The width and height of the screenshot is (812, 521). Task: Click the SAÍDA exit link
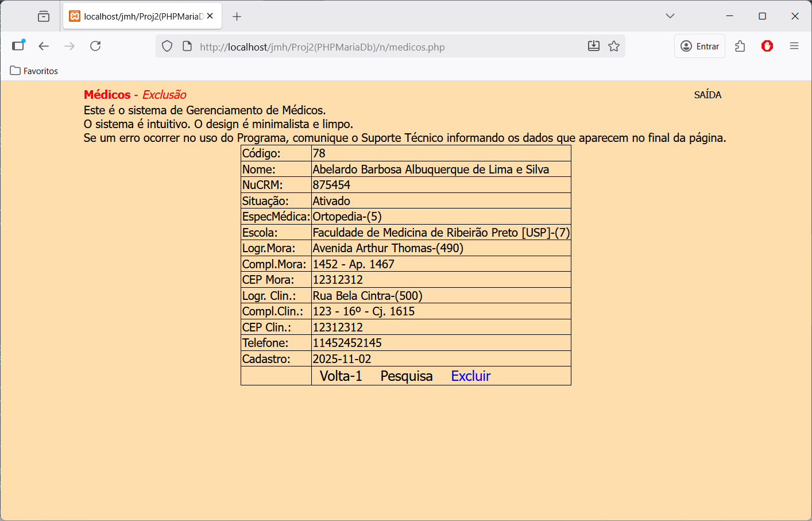coord(707,95)
